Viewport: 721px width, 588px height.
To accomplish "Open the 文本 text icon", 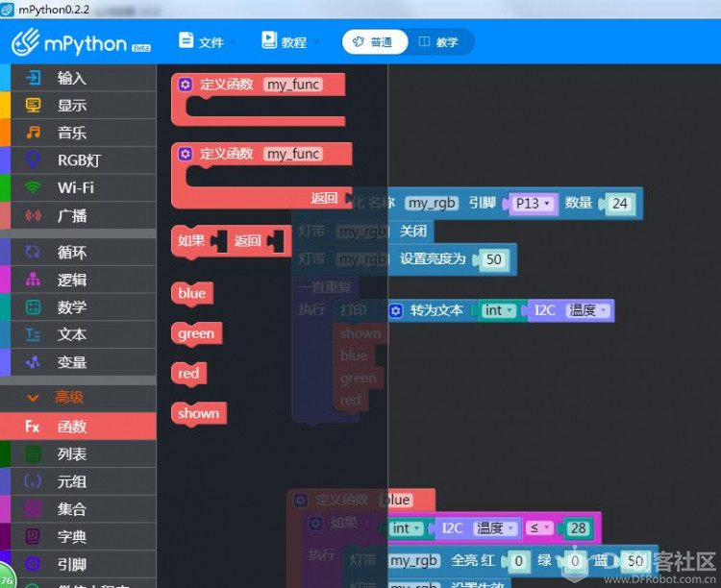I will (33, 334).
